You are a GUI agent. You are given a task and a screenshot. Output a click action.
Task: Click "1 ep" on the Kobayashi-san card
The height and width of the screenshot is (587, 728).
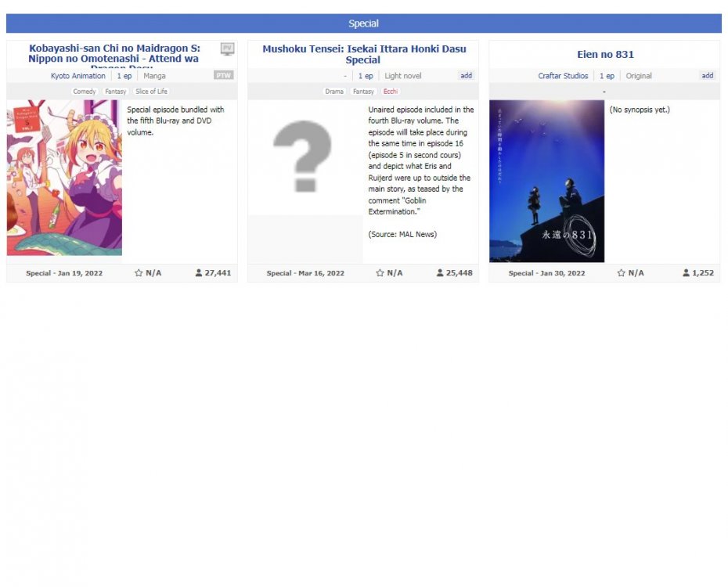pos(124,76)
